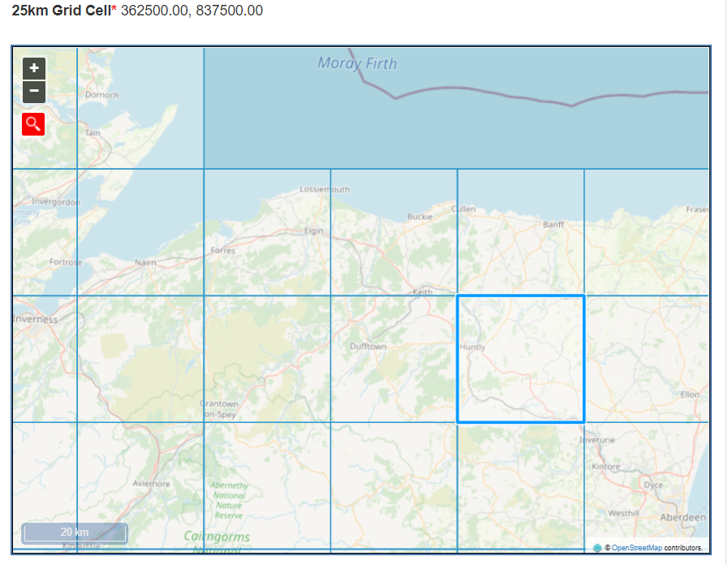728x565 pixels.
Task: Click the 20 km scale bar
Action: 75,533
